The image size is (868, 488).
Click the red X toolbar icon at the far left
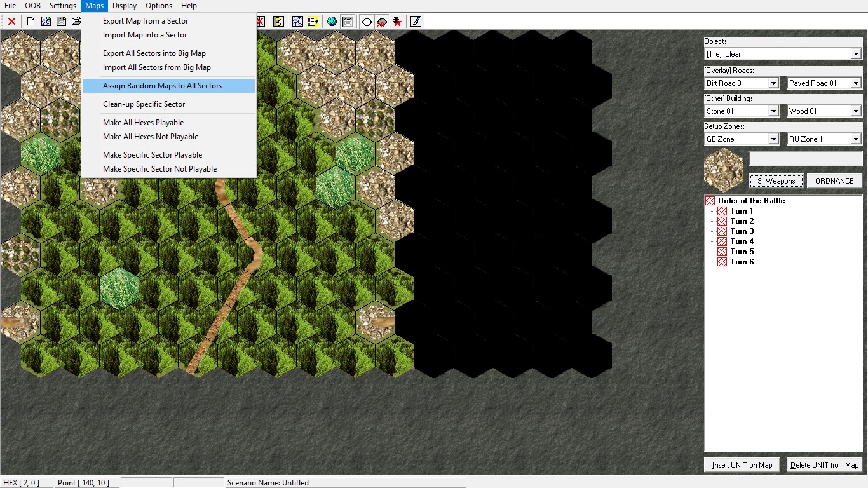11,22
